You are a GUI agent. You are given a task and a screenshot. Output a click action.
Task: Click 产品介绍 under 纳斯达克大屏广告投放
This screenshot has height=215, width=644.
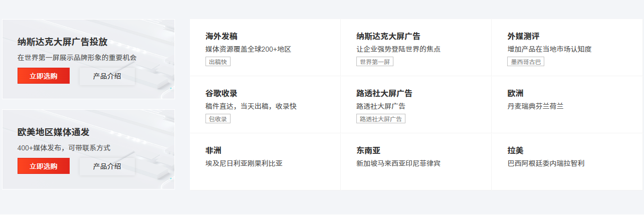click(x=107, y=76)
